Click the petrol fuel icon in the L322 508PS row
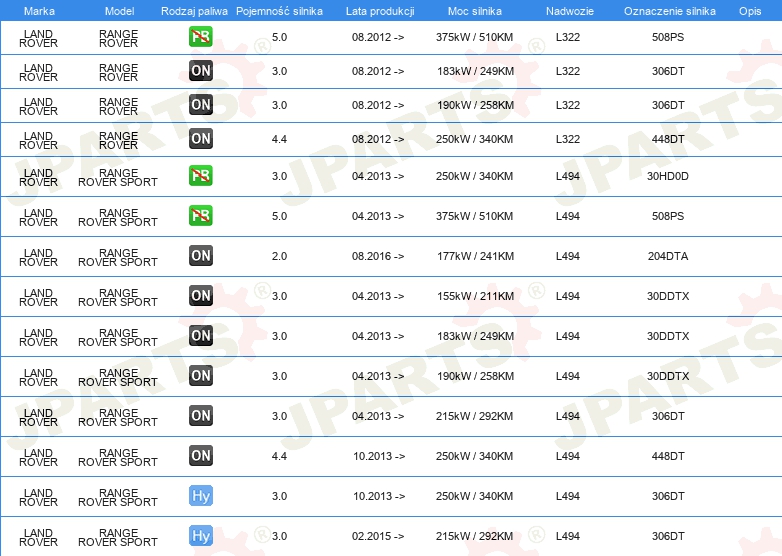 pos(201,37)
